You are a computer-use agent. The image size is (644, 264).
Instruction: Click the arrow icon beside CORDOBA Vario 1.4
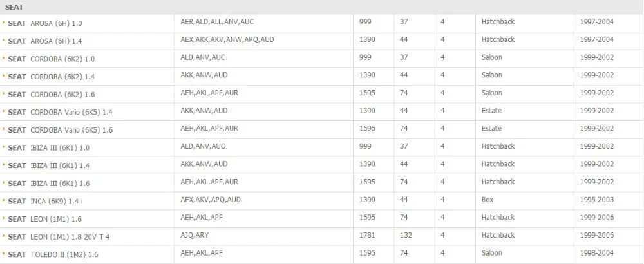[4, 111]
